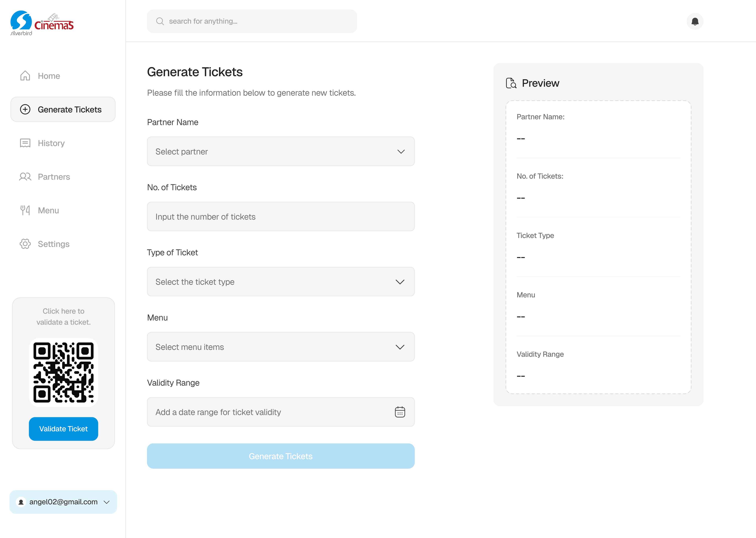The height and width of the screenshot is (538, 756).
Task: Click the QR code image
Action: [64, 372]
